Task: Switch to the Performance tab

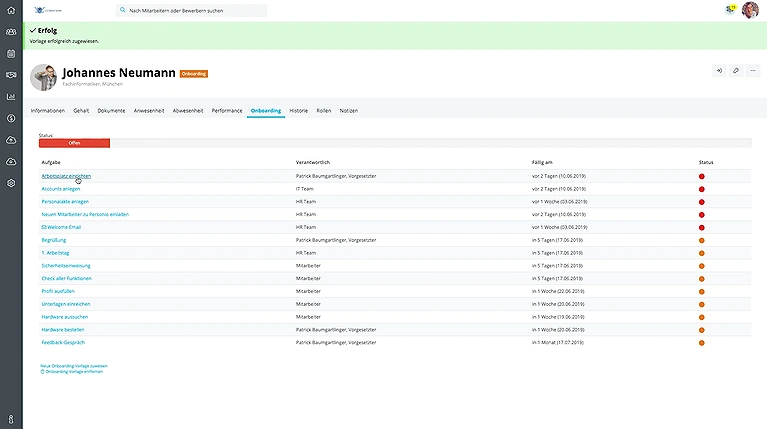Action: click(227, 111)
